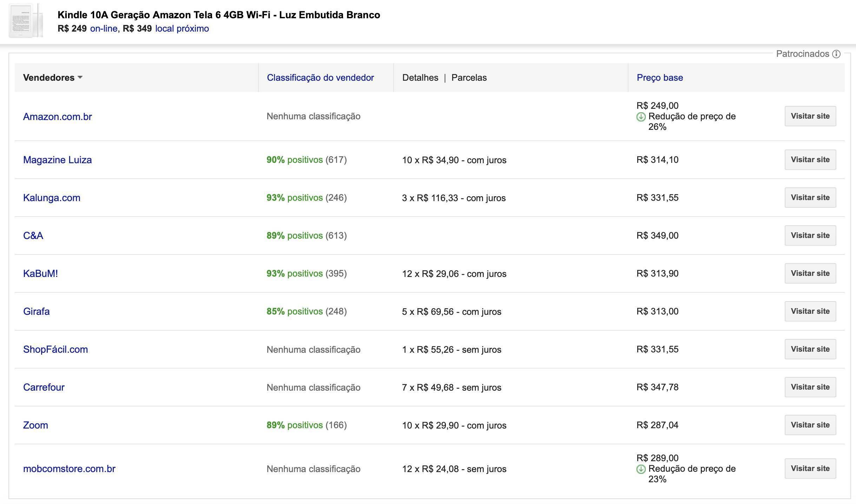Visit the Magazine Luiza site
This screenshot has width=856, height=504.
(x=810, y=160)
